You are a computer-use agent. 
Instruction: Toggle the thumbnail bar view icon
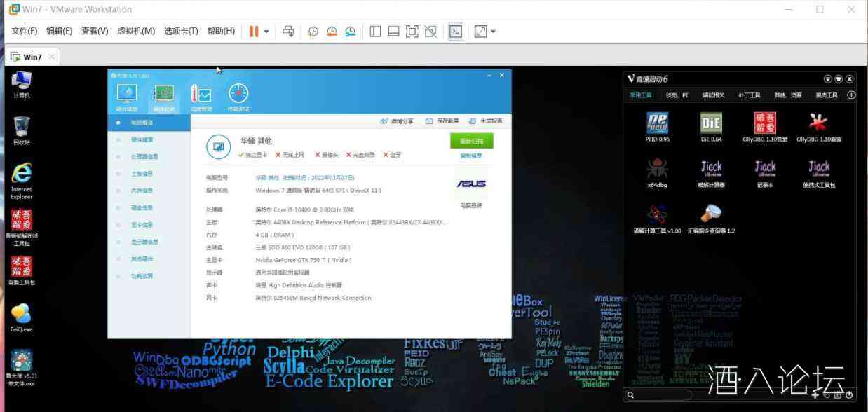(x=393, y=31)
